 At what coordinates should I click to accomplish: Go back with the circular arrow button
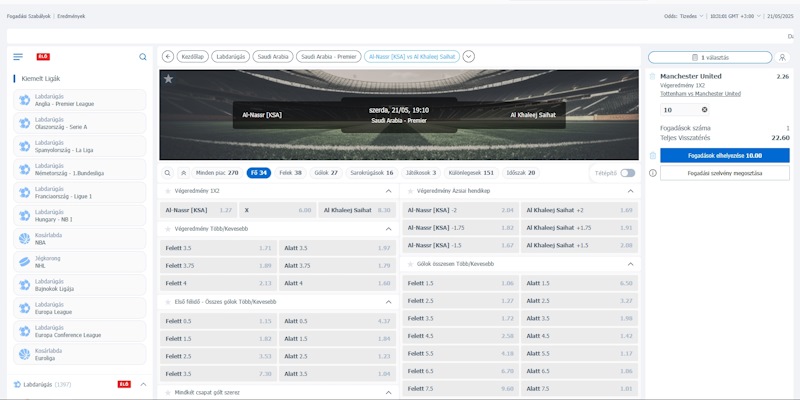coord(167,57)
